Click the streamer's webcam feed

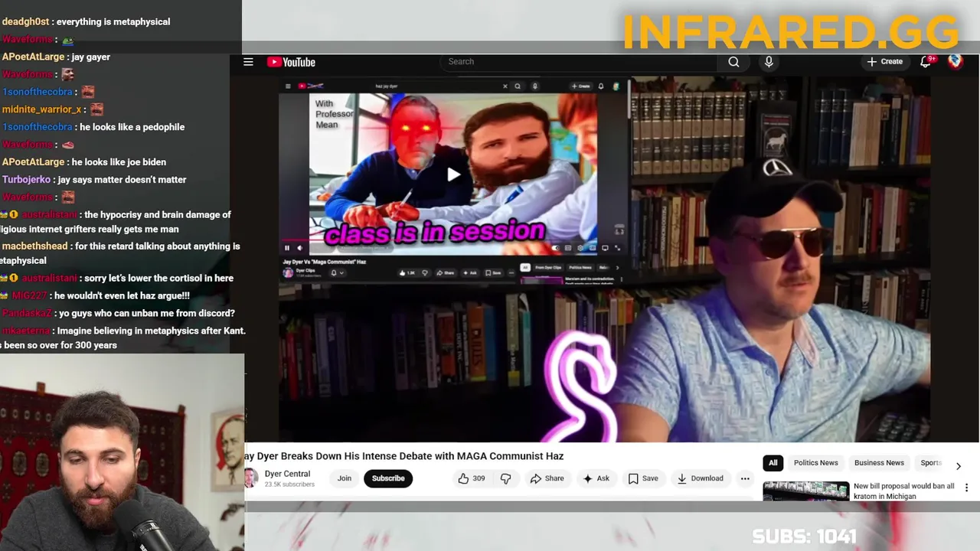coord(122,452)
